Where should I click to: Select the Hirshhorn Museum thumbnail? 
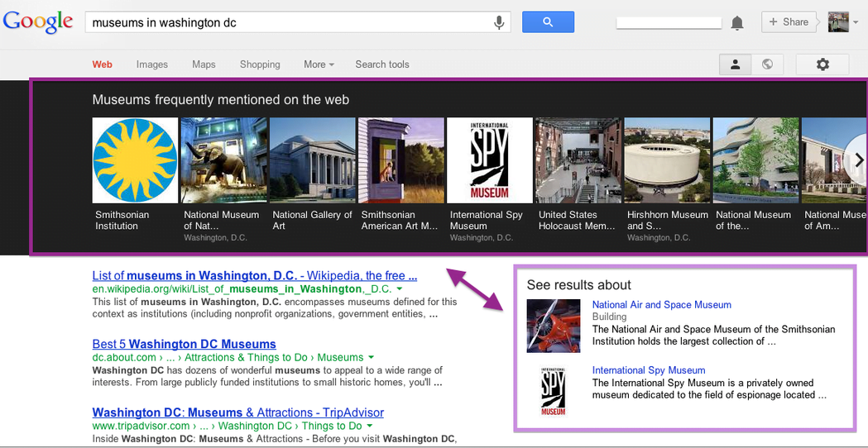(667, 160)
